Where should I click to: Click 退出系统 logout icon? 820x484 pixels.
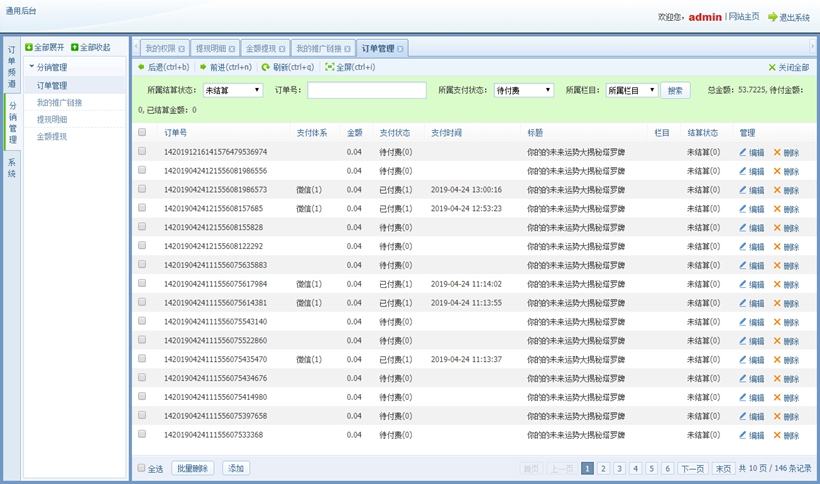pyautogui.click(x=772, y=17)
